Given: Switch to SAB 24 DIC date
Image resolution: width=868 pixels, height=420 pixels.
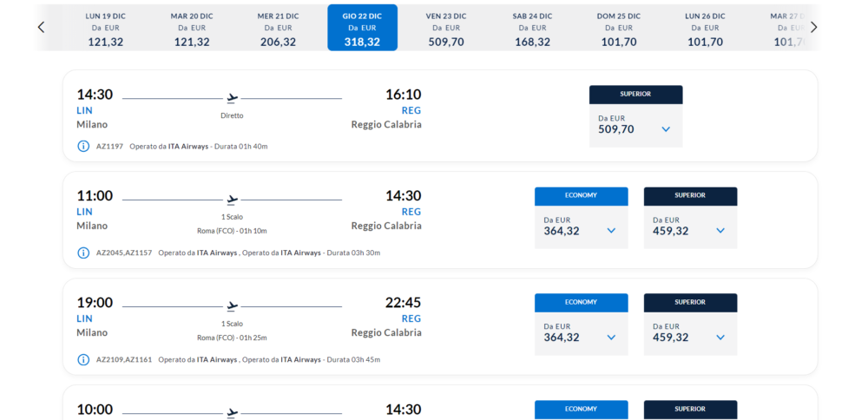Looking at the screenshot, I should pos(532,28).
